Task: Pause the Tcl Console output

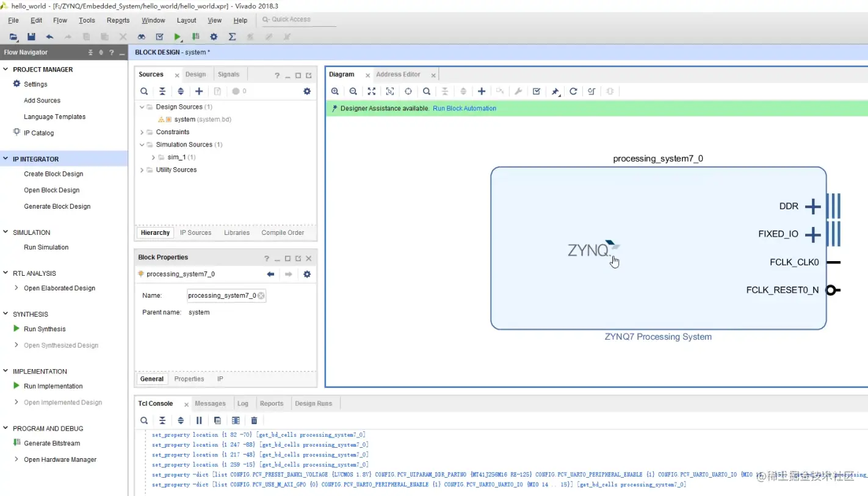Action: point(199,420)
